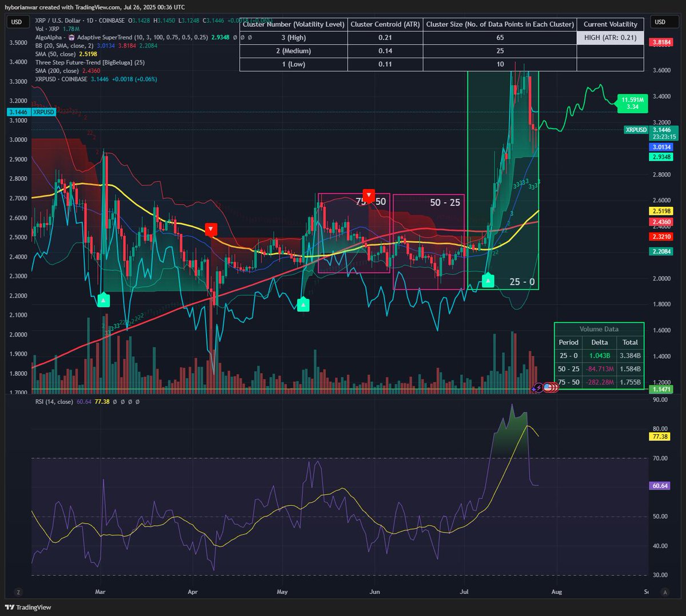Click the 3 (High) cluster cell
The width and height of the screenshot is (686, 616).
pos(293,38)
